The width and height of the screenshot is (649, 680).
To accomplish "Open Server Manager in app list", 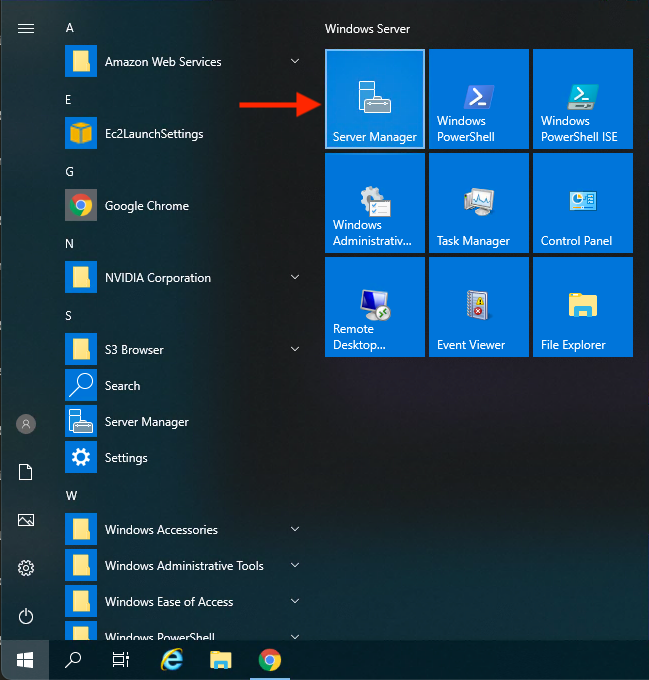I will (x=182, y=421).
